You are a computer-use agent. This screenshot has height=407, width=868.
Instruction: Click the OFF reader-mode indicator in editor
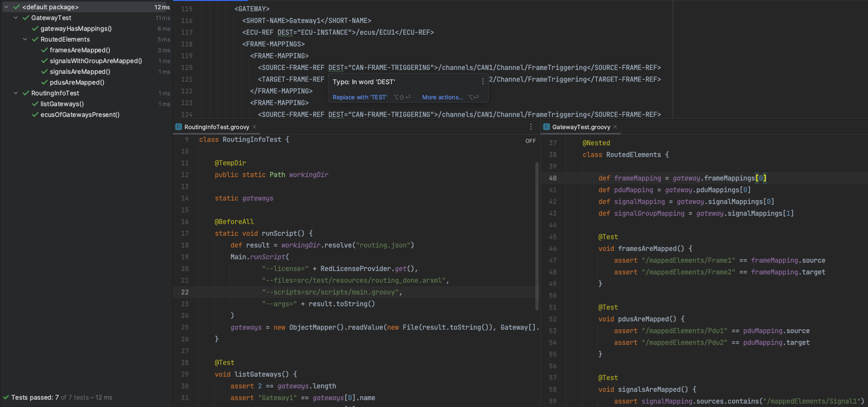(x=530, y=141)
